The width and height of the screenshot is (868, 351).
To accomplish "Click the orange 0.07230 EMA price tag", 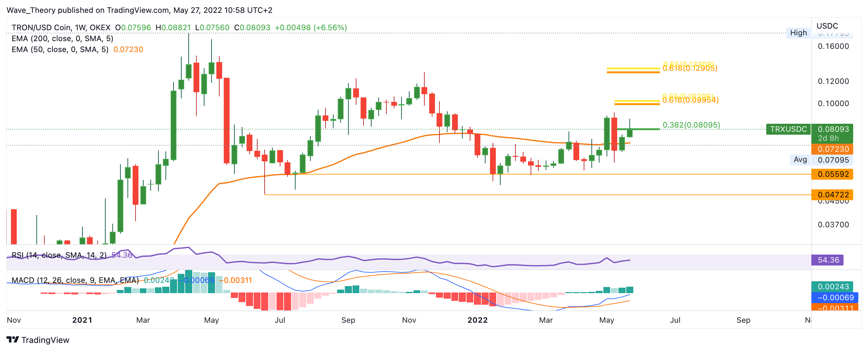I will [x=833, y=149].
